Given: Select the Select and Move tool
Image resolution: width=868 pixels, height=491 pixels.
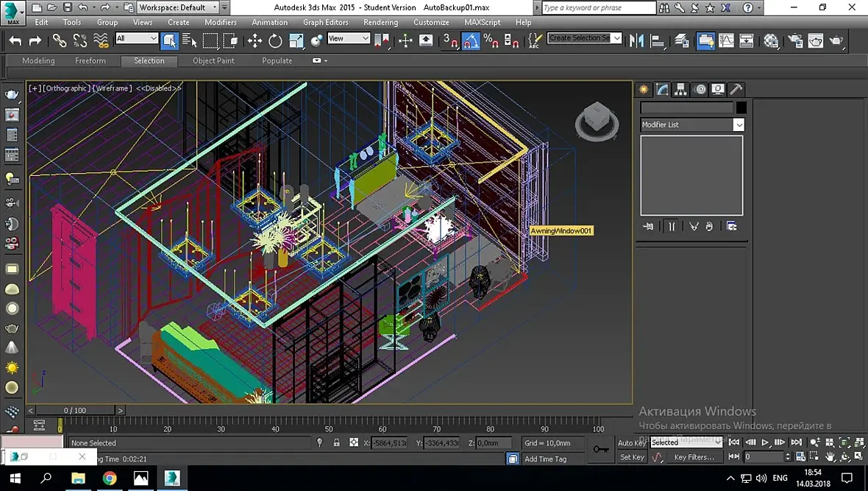Looking at the screenshot, I should [x=255, y=40].
